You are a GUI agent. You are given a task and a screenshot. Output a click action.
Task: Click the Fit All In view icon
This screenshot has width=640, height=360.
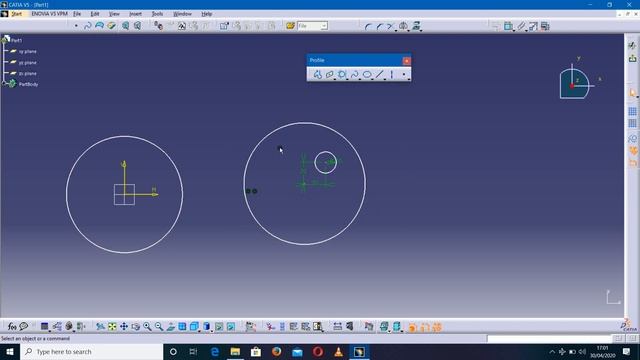click(112, 327)
